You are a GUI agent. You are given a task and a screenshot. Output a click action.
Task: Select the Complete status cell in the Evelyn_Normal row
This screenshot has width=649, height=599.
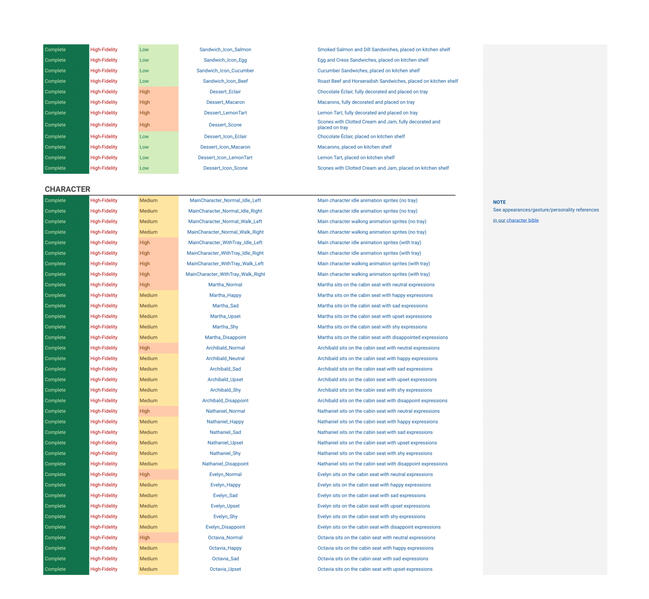pos(66,474)
